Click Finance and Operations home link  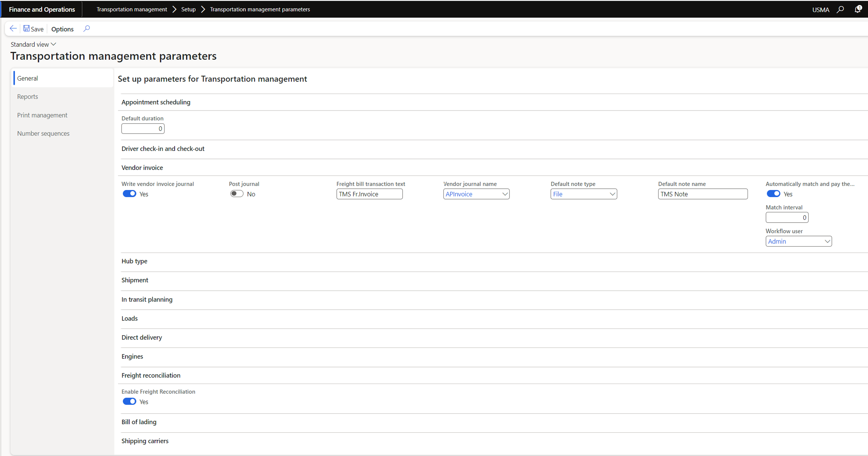42,9
